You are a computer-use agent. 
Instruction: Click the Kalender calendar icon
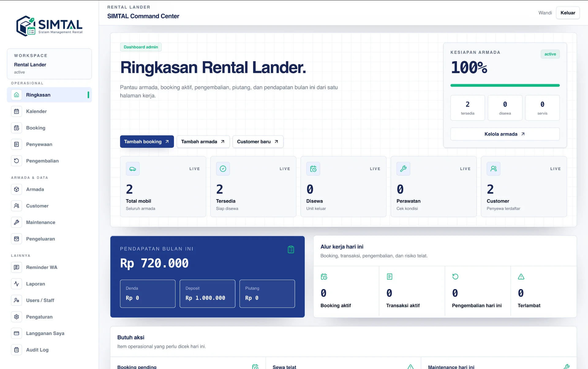click(x=17, y=111)
